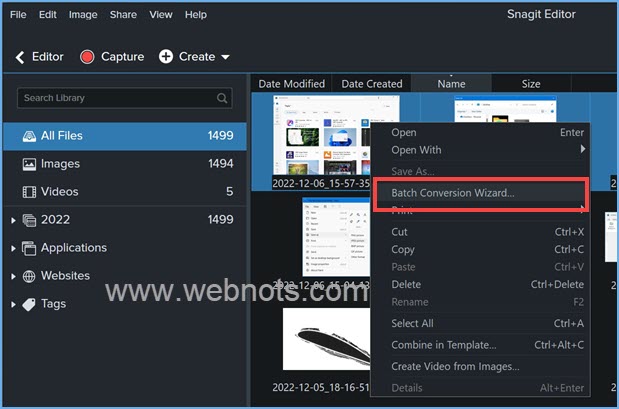The width and height of the screenshot is (619, 409).
Task: Choose Rename in the context menu
Action: tap(480, 302)
